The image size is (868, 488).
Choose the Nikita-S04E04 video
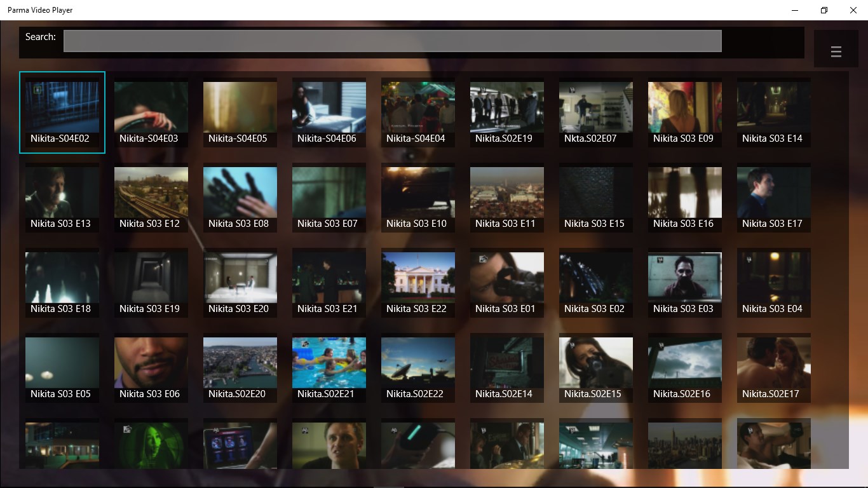[418, 112]
